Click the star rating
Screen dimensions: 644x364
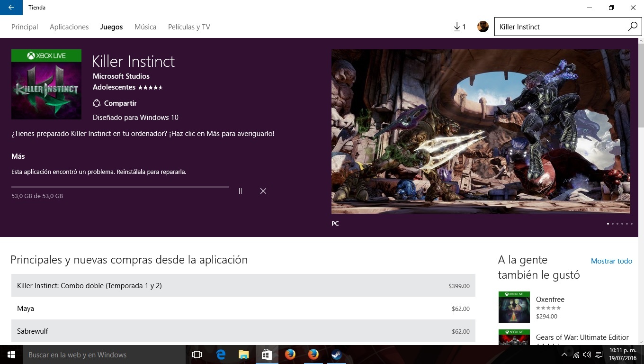(150, 88)
